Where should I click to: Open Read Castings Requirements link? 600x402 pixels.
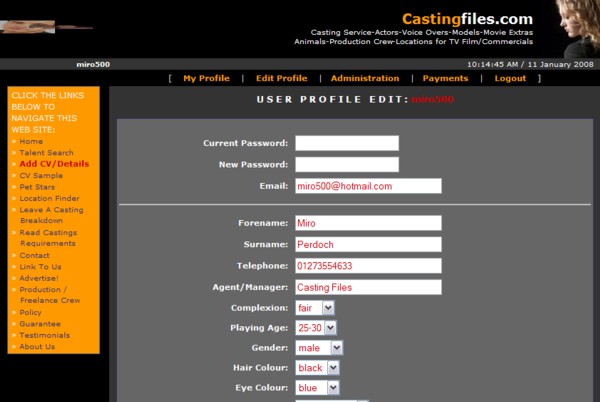(x=48, y=238)
